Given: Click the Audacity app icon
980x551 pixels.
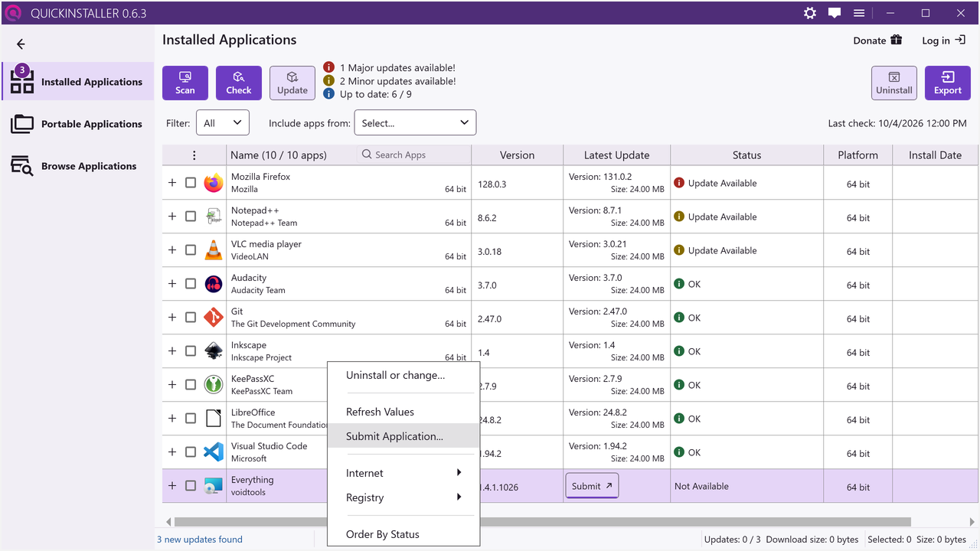Looking at the screenshot, I should [x=214, y=284].
